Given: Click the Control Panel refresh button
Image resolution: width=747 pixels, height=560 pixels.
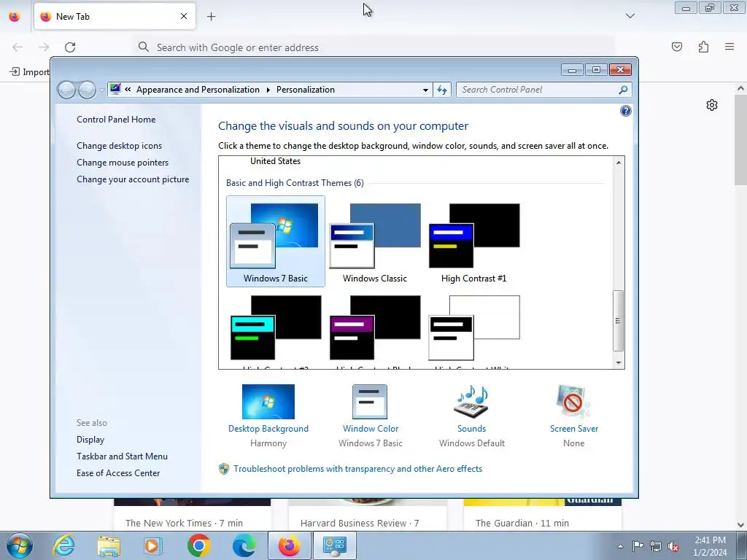Looking at the screenshot, I should pyautogui.click(x=441, y=90).
